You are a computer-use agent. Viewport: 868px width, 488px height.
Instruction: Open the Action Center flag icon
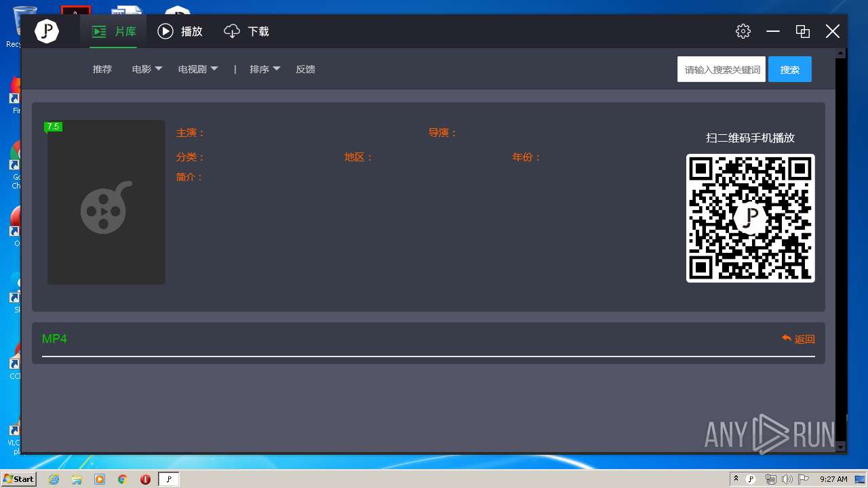[804, 479]
